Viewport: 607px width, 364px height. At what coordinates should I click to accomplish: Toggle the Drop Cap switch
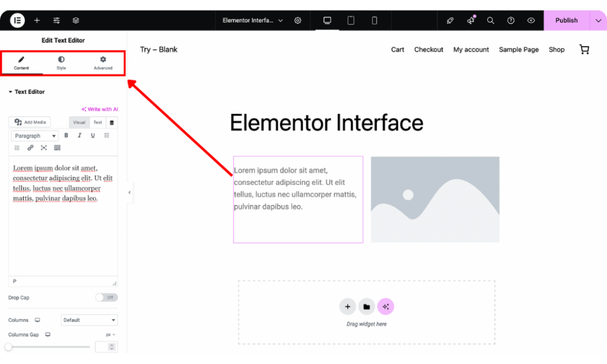pos(107,298)
